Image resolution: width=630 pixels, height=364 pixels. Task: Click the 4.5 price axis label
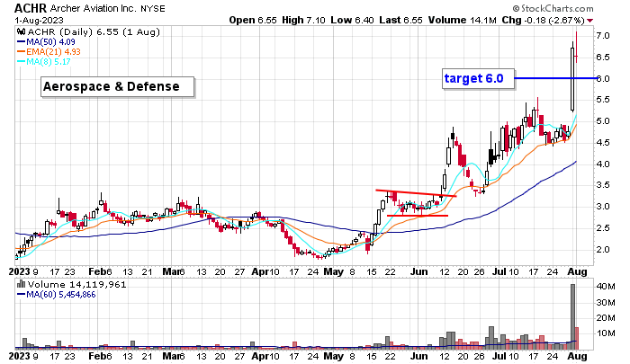(x=603, y=143)
